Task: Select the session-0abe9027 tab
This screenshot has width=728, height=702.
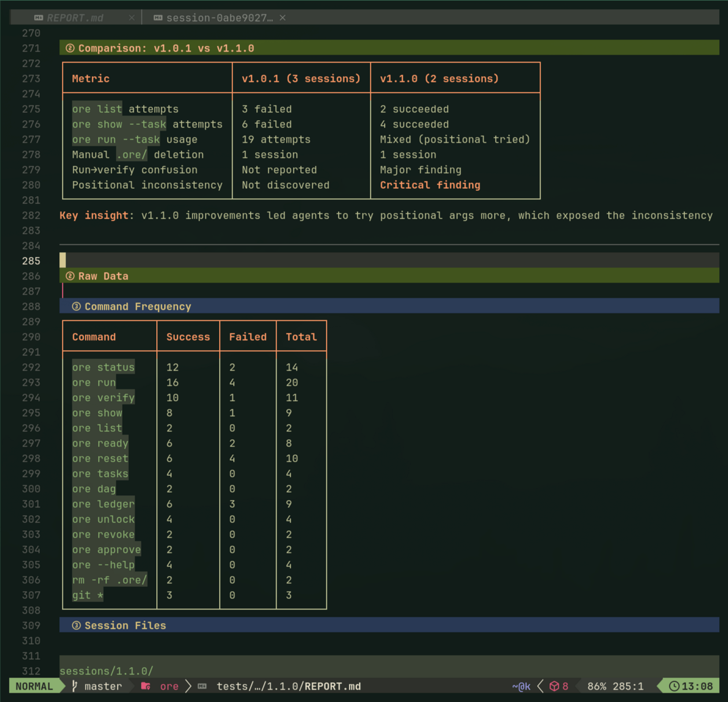Action: (220, 17)
